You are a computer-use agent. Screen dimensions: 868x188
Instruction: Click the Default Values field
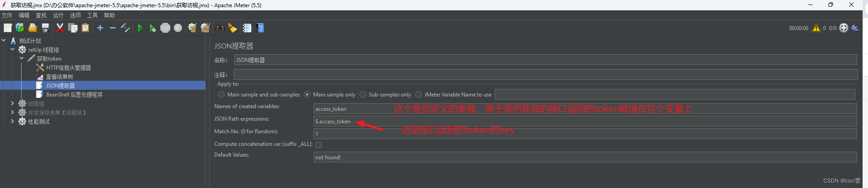coord(585,157)
